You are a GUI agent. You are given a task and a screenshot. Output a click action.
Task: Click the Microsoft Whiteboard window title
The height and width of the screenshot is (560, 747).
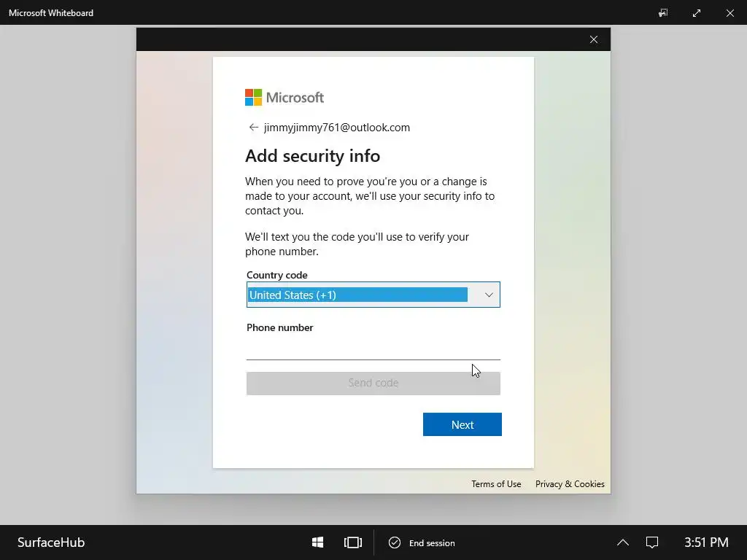[x=51, y=13]
